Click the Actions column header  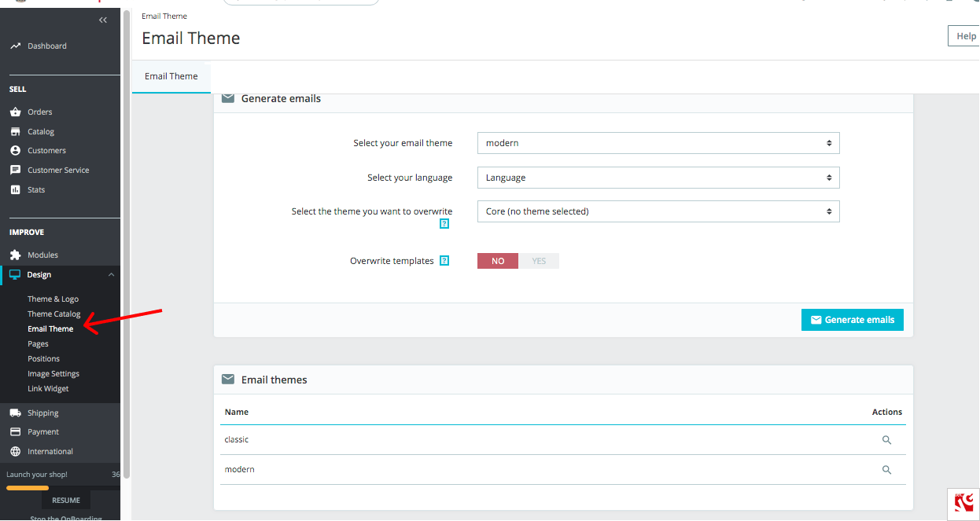click(887, 412)
